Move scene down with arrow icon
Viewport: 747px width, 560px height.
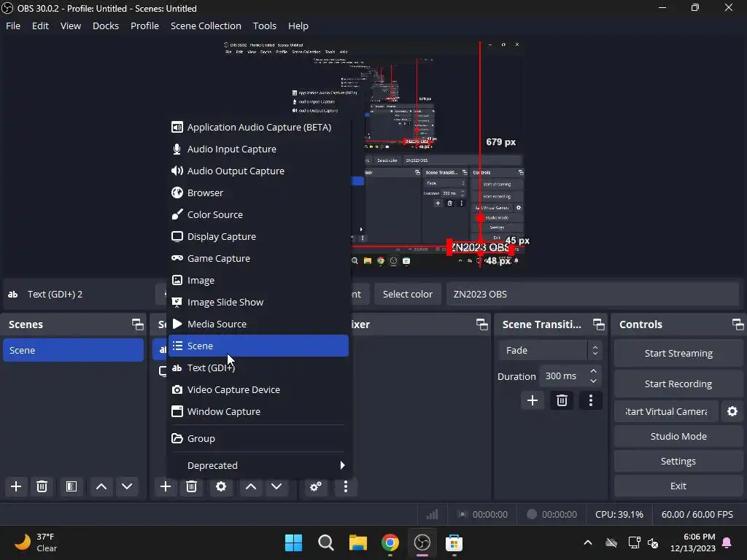[127, 486]
